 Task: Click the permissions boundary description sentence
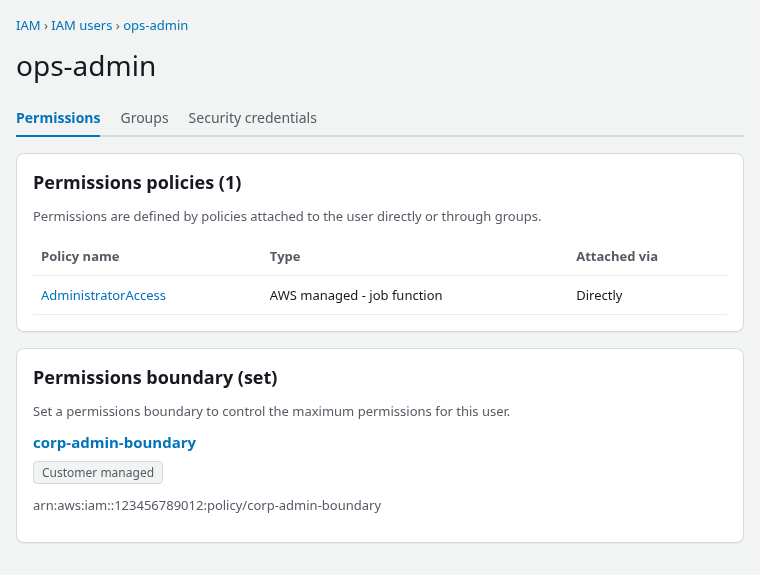[x=271, y=412]
